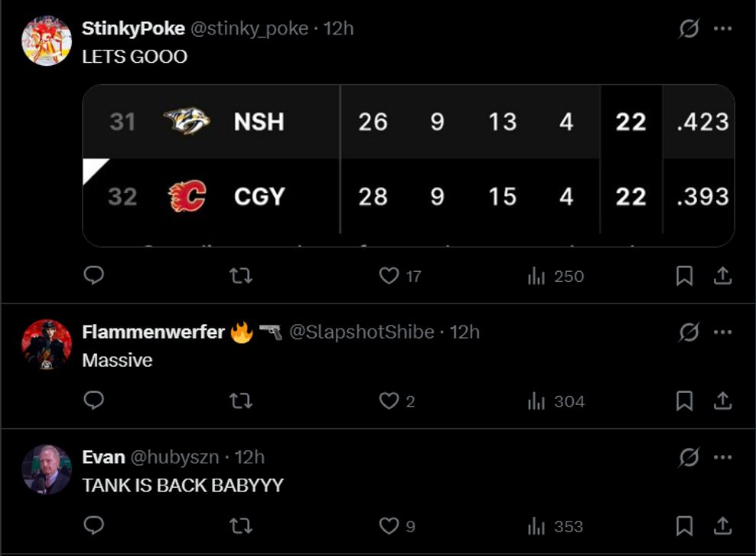The width and height of the screenshot is (756, 556).
Task: Retweet Evan's TANK IS BACK BABYYY tweet
Action: click(x=242, y=526)
